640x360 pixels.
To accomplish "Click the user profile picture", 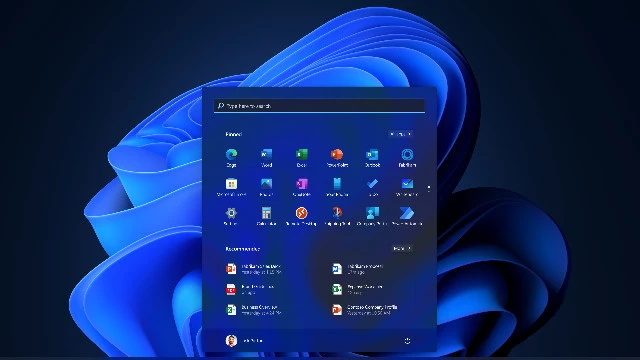I will 231,340.
